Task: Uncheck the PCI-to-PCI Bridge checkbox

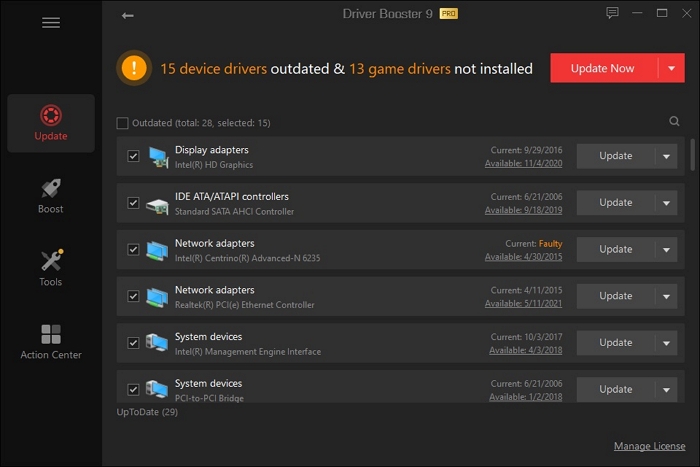Action: 133,390
